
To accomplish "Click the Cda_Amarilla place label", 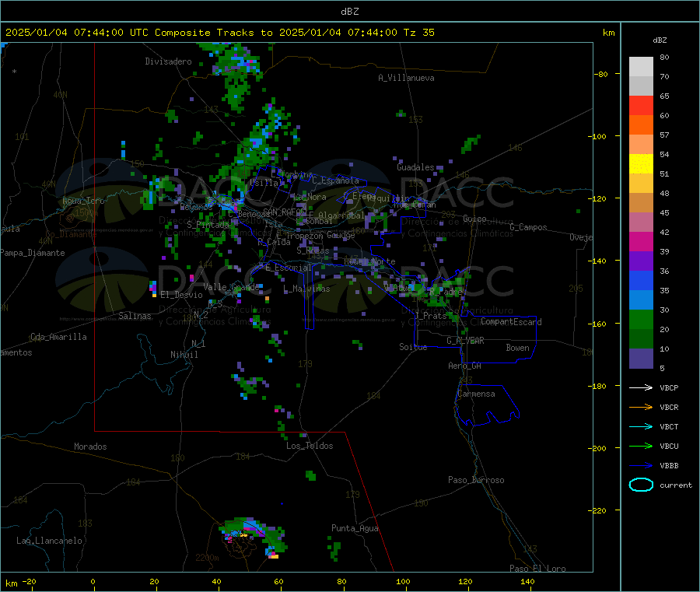I will point(58,337).
